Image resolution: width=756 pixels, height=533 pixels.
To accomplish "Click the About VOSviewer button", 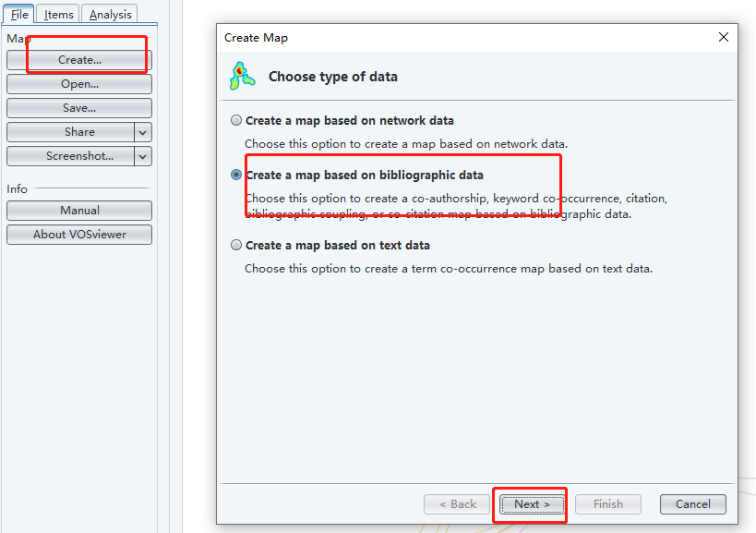I will tap(78, 234).
